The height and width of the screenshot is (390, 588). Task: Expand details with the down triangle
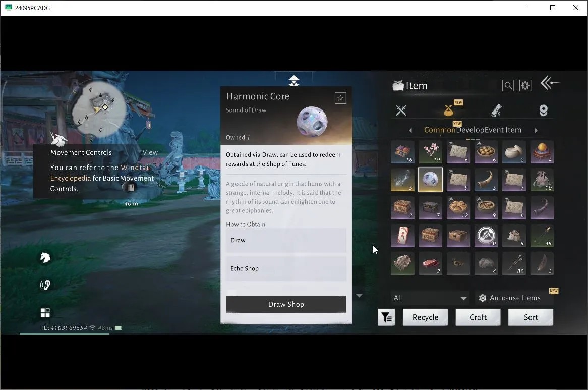point(359,296)
